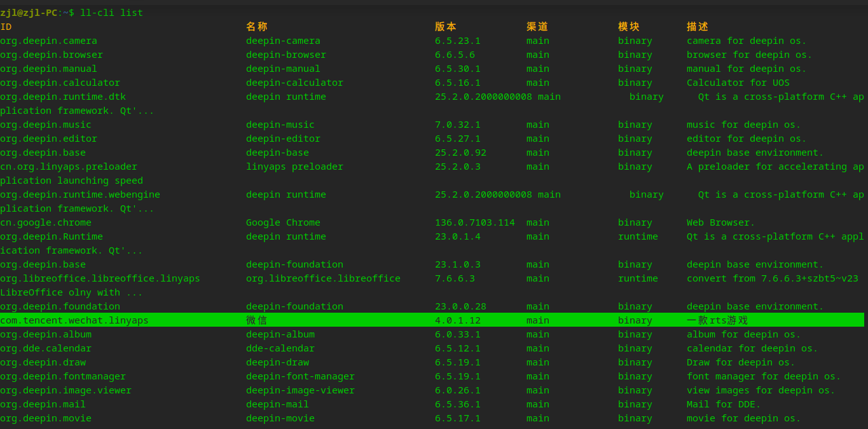Click the description "一款rts游戏"
868x429 pixels.
pyautogui.click(x=717, y=320)
